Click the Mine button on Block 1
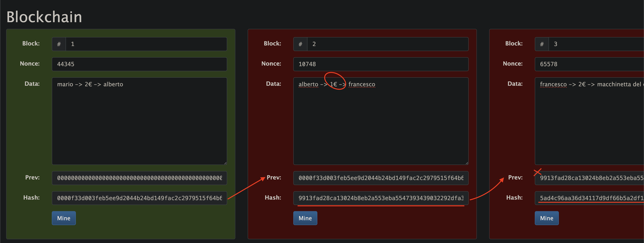 click(x=64, y=218)
